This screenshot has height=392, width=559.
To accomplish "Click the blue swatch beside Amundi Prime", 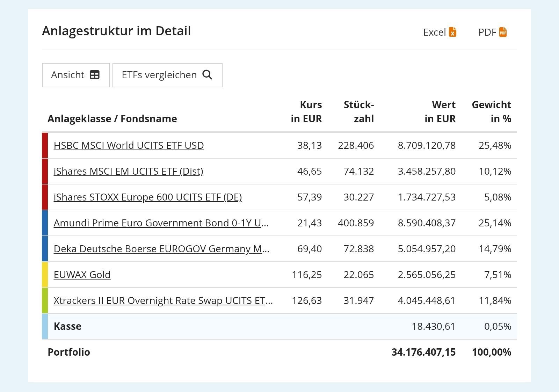I will point(45,223).
